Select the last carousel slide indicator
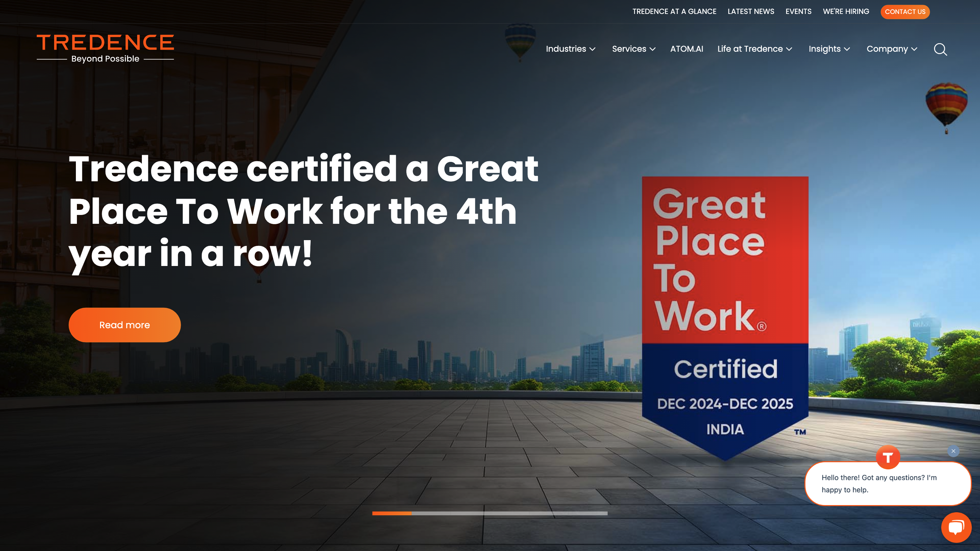This screenshot has height=551, width=980. coord(588,513)
